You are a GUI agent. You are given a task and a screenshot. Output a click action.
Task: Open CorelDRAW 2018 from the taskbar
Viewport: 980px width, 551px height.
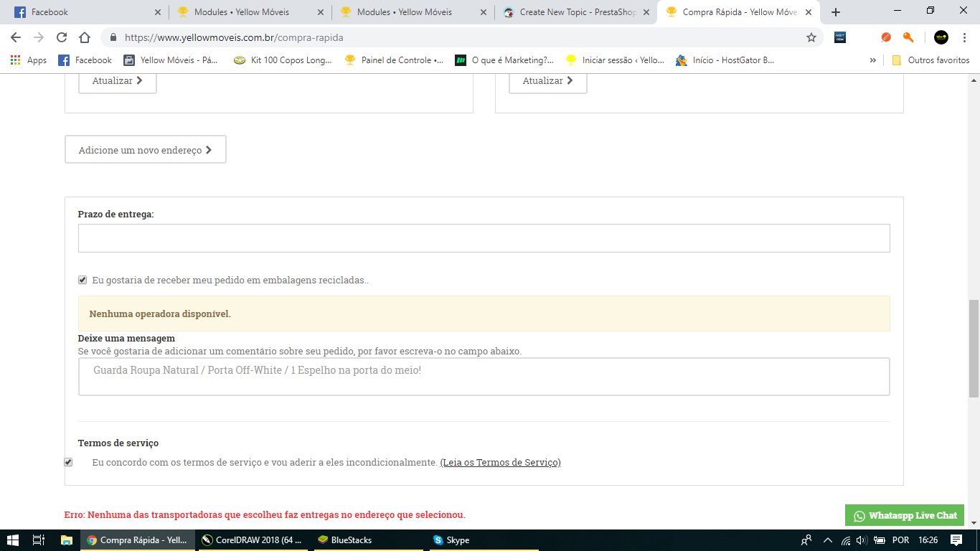click(252, 540)
